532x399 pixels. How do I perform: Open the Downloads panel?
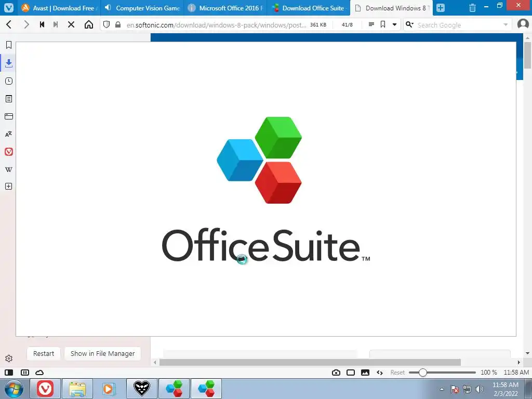tap(9, 63)
